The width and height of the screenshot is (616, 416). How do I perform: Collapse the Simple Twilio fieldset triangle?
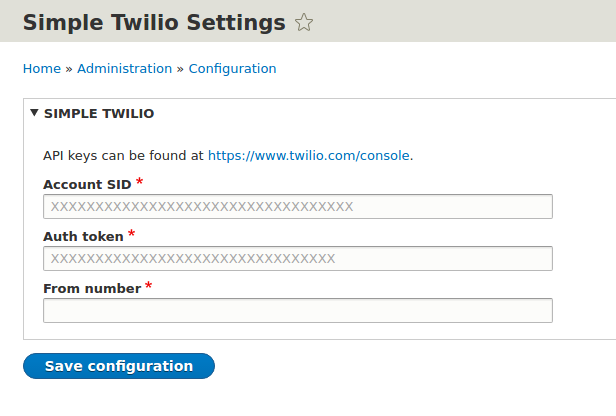coord(35,113)
